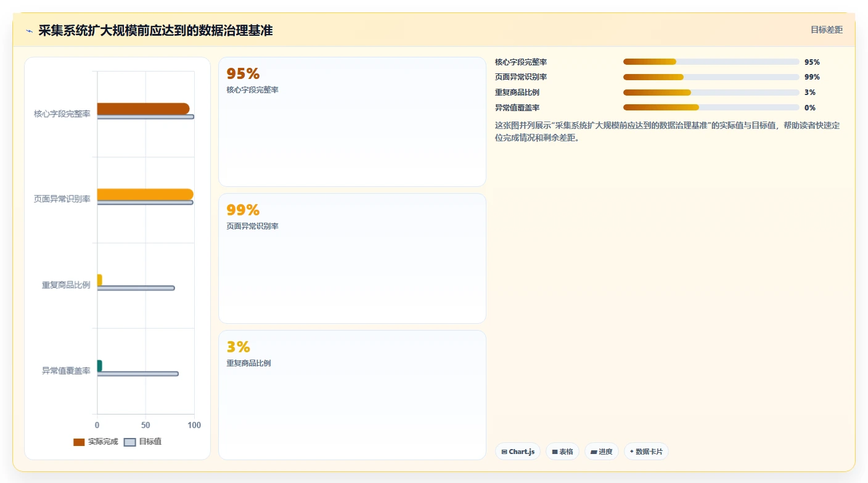Click the 异常值覆盖率 label in progress list
Image resolution: width=868 pixels, height=483 pixels.
click(x=517, y=108)
